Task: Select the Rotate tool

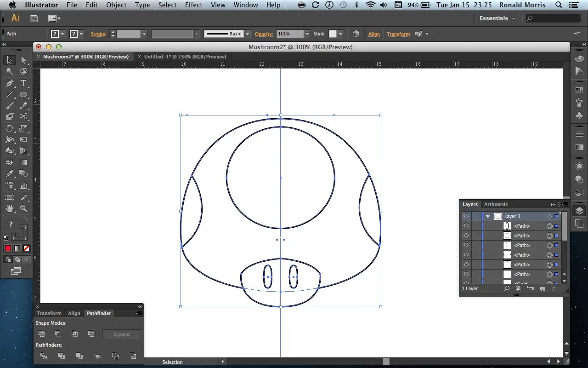Action: 10,128
